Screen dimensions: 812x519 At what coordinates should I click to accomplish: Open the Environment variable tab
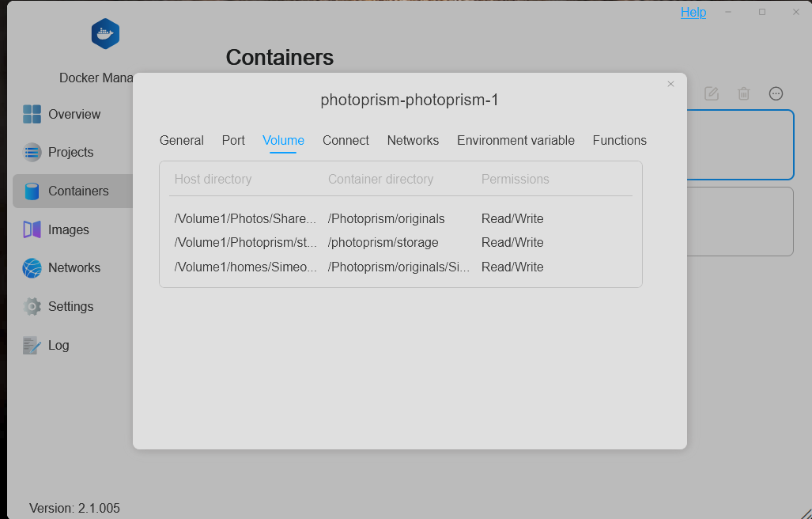click(516, 140)
